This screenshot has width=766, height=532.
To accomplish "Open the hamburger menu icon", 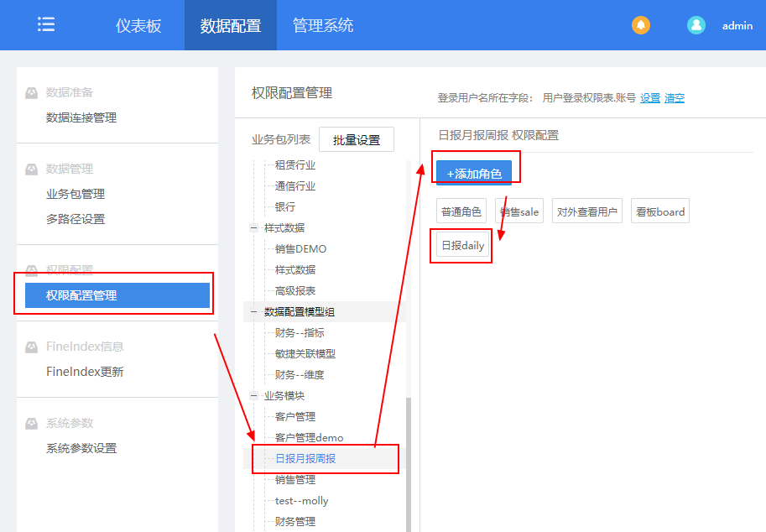I will click(x=46, y=24).
